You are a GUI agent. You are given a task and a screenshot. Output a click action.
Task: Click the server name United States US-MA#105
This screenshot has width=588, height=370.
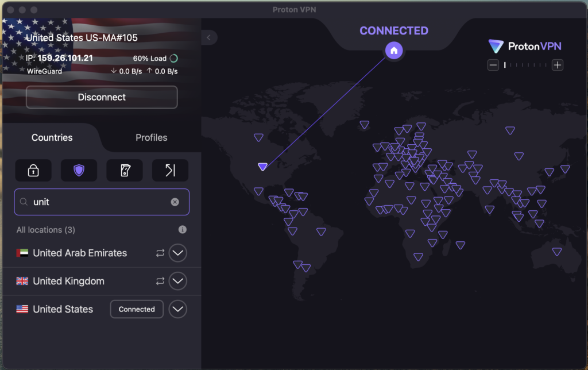tap(82, 37)
